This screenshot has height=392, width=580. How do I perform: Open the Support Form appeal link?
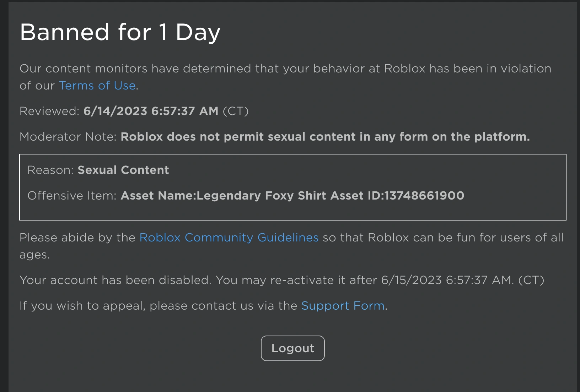(343, 306)
